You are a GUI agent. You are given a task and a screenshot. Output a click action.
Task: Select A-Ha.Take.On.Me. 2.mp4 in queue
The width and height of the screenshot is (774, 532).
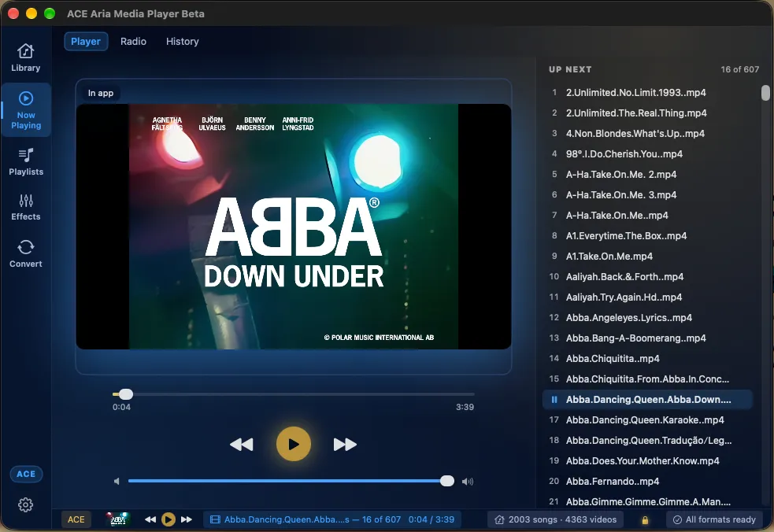[647, 174]
